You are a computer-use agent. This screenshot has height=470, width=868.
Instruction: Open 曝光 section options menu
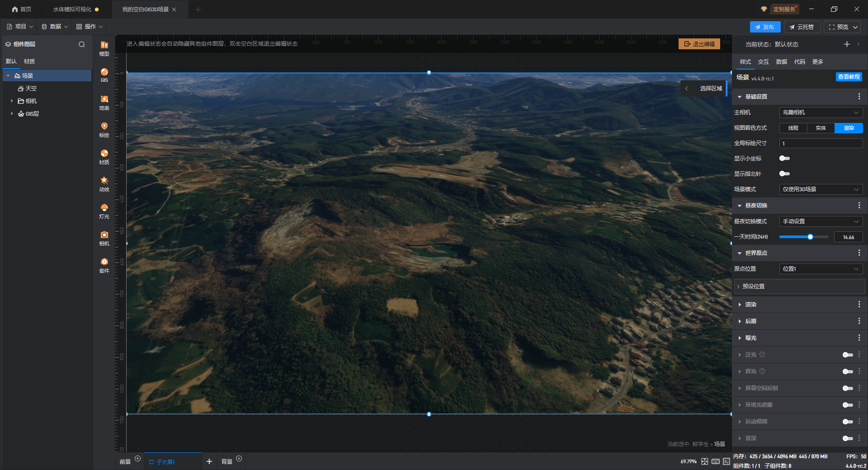pos(859,338)
